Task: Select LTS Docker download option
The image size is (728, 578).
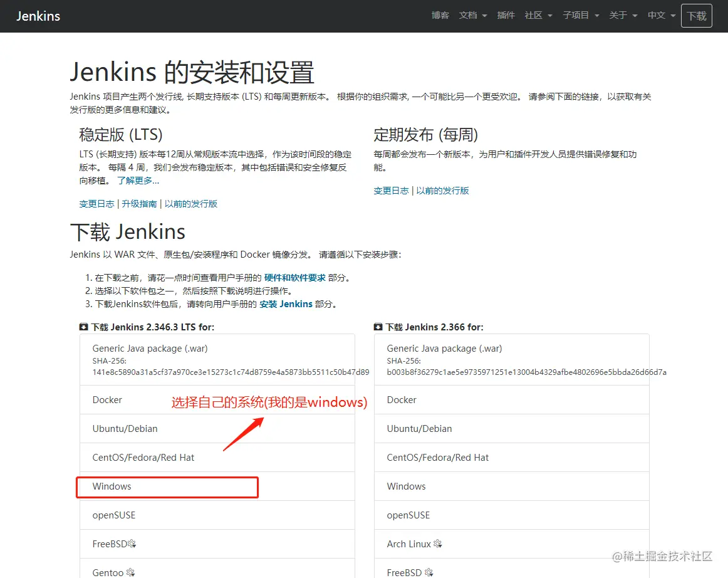Action: [217, 399]
